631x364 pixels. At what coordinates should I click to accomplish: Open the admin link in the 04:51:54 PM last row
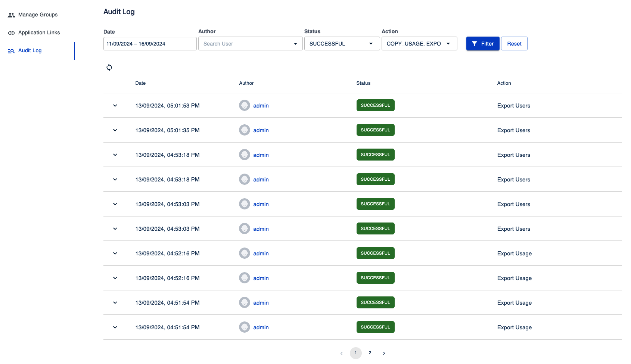click(261, 327)
